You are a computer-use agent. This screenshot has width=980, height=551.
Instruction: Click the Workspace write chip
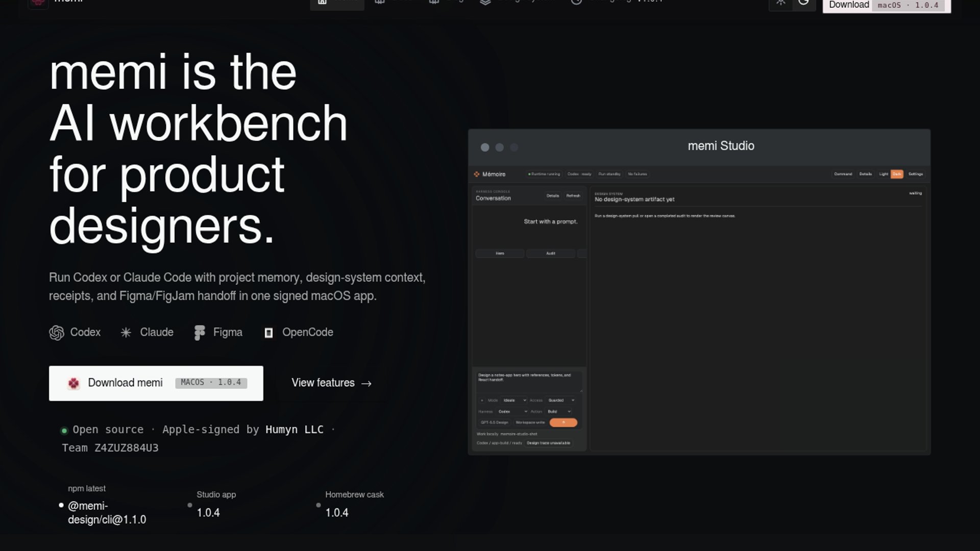pos(530,422)
